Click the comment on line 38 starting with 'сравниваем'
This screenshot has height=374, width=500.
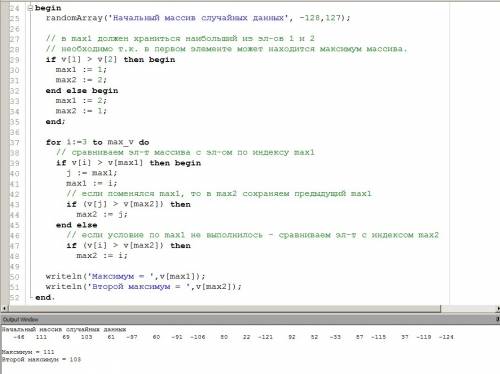(185, 153)
